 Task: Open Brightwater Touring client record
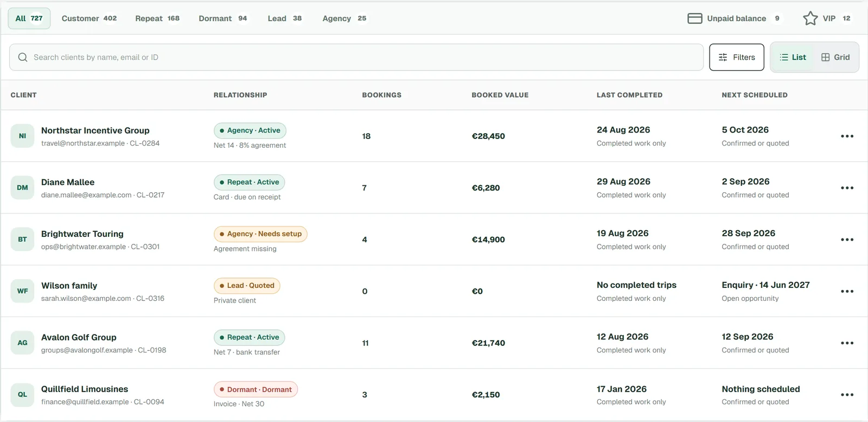point(82,234)
